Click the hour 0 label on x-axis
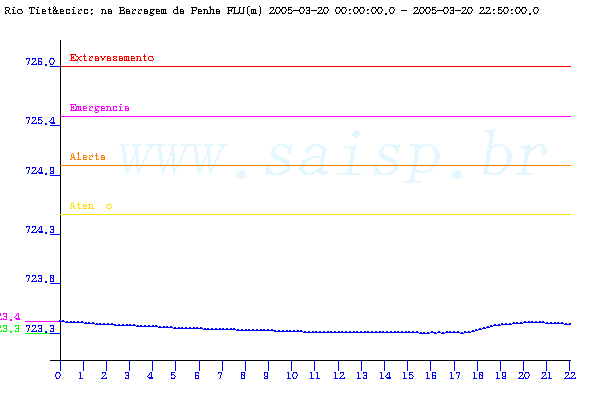600x400 pixels. tap(58, 376)
